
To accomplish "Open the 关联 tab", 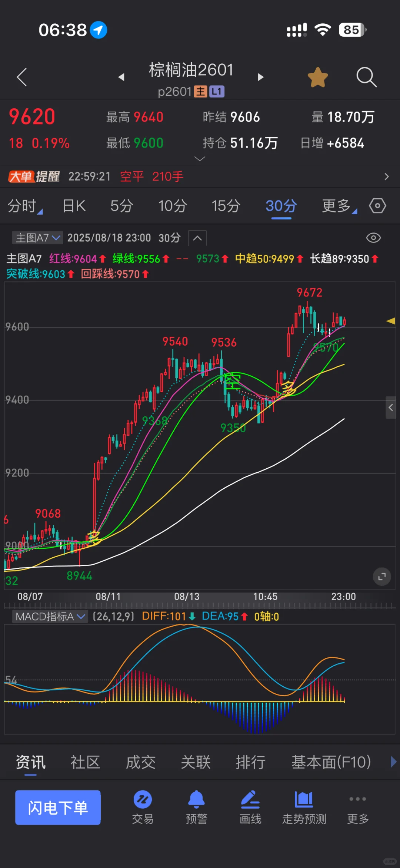I will (x=196, y=762).
